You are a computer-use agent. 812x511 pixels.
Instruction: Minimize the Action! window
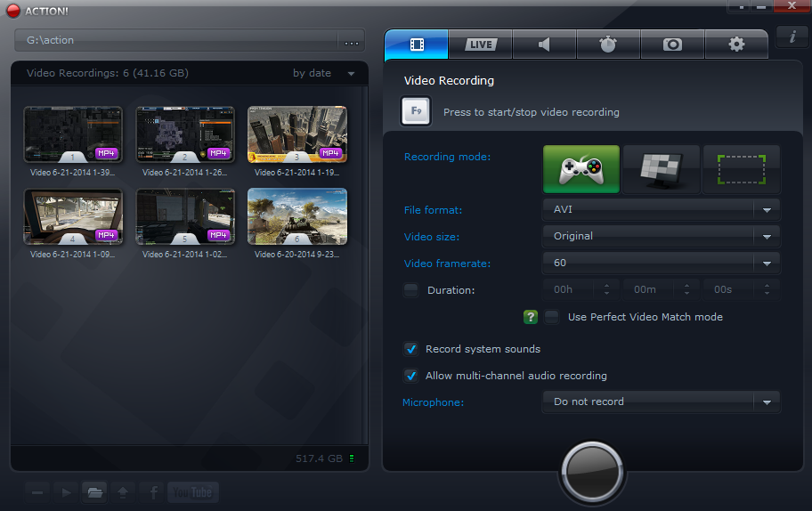760,6
